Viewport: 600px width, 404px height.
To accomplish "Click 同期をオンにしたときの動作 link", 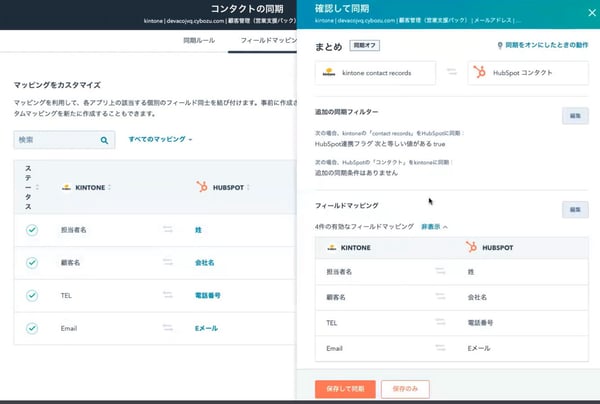I will click(547, 45).
